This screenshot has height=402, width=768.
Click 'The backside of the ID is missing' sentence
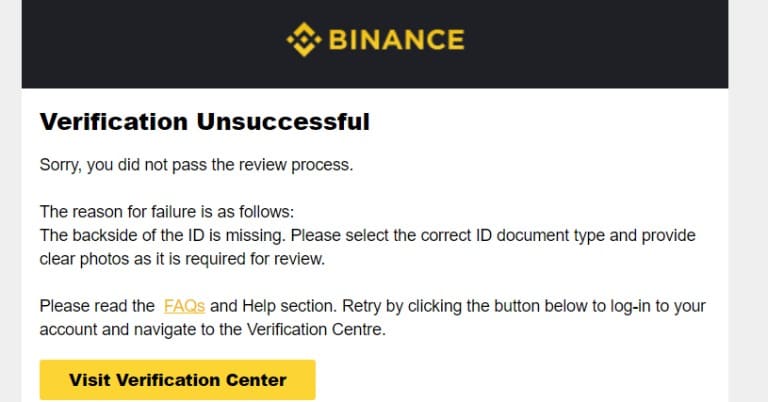point(162,236)
